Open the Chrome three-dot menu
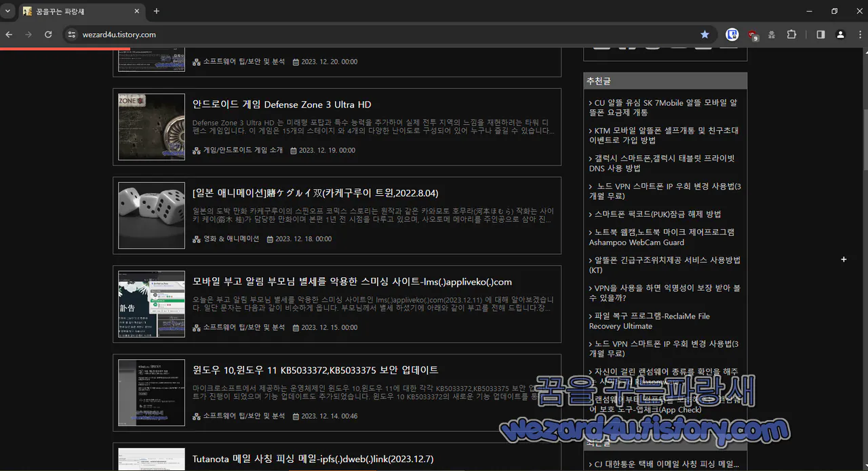 pos(859,34)
